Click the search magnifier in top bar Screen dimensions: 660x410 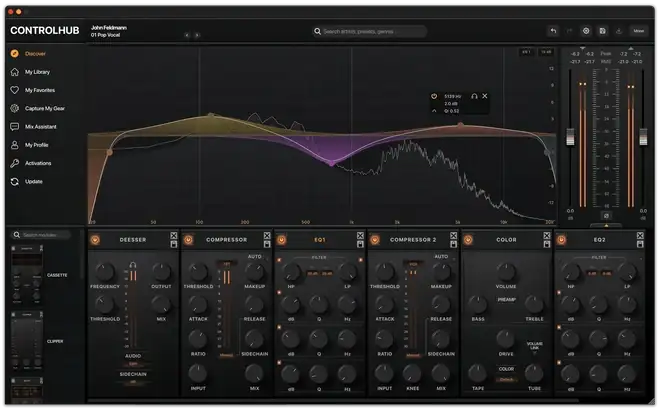pyautogui.click(x=317, y=31)
